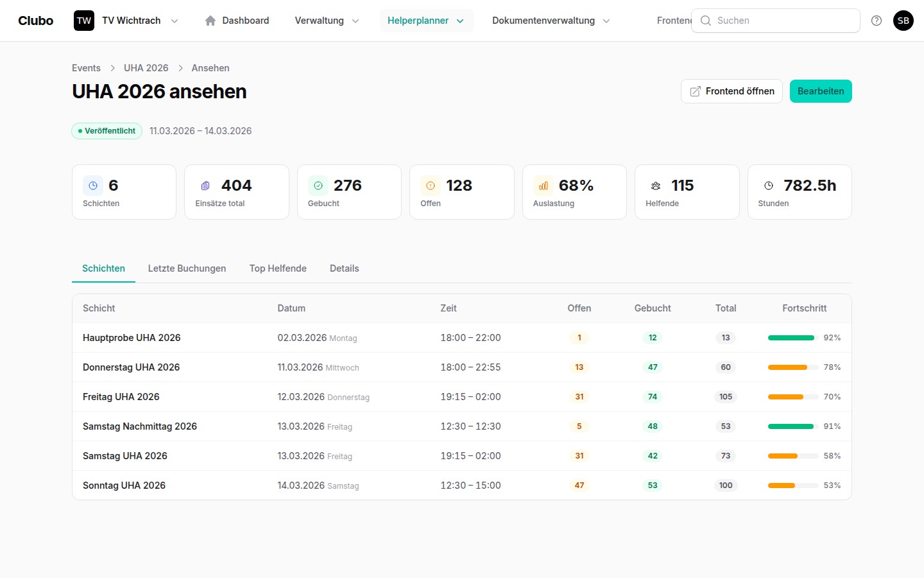Click the Dashboard home icon
Screen dimensions: 924x578
coord(210,21)
